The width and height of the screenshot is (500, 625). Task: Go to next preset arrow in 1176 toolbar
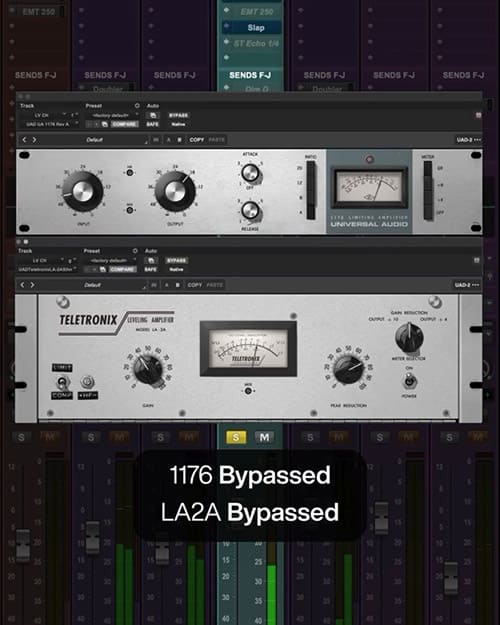[x=34, y=140]
